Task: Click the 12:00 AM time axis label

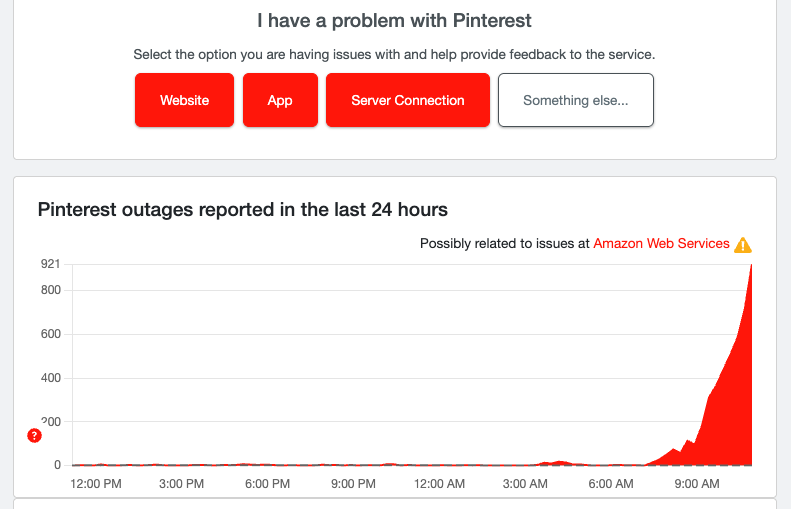Action: pyautogui.click(x=439, y=484)
